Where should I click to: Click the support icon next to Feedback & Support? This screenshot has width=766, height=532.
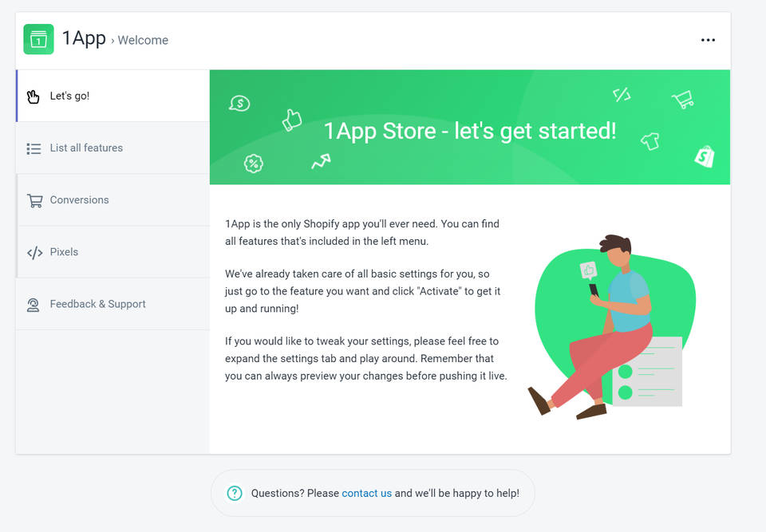point(34,304)
